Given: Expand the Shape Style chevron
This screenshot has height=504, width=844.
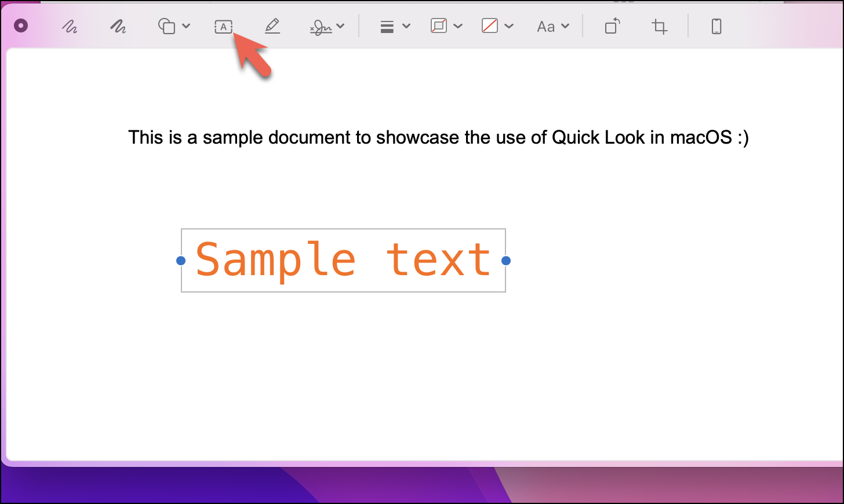Looking at the screenshot, I should point(406,26).
